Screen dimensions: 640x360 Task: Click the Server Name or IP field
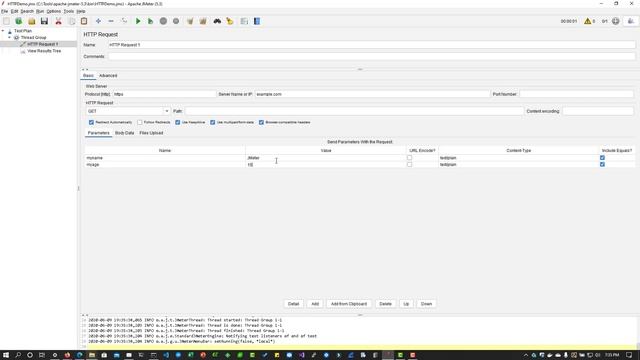[372, 94]
